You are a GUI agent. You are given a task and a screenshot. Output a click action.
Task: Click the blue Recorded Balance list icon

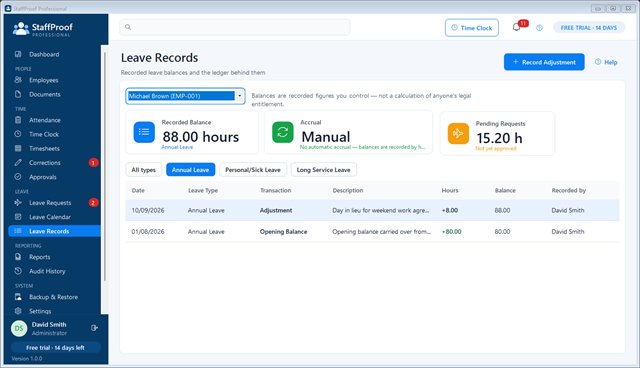(144, 132)
